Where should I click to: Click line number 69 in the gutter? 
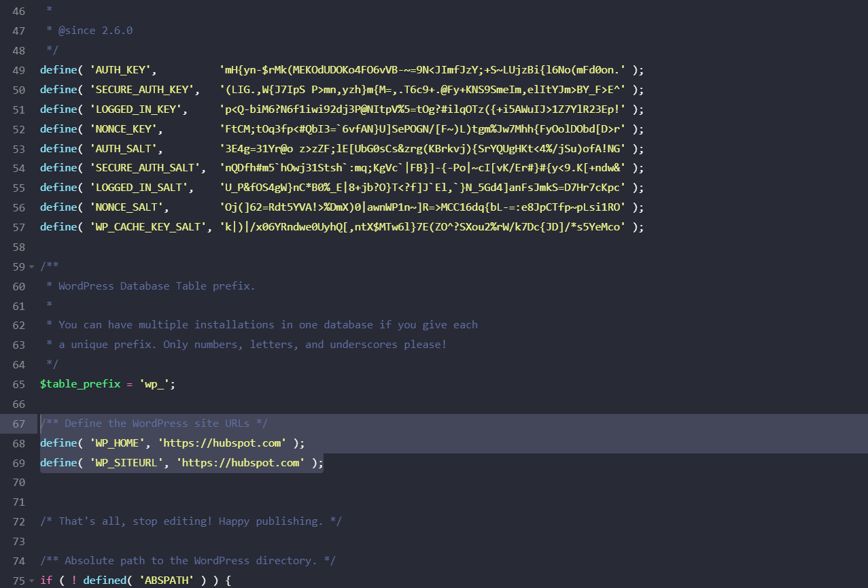click(x=19, y=463)
